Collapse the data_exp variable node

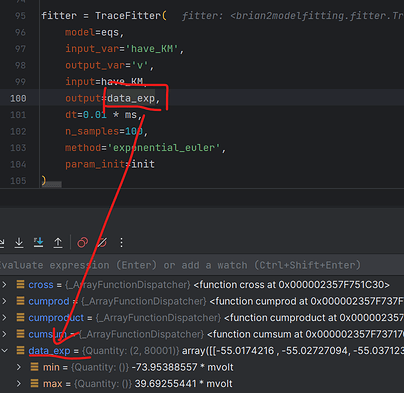pos(5,350)
